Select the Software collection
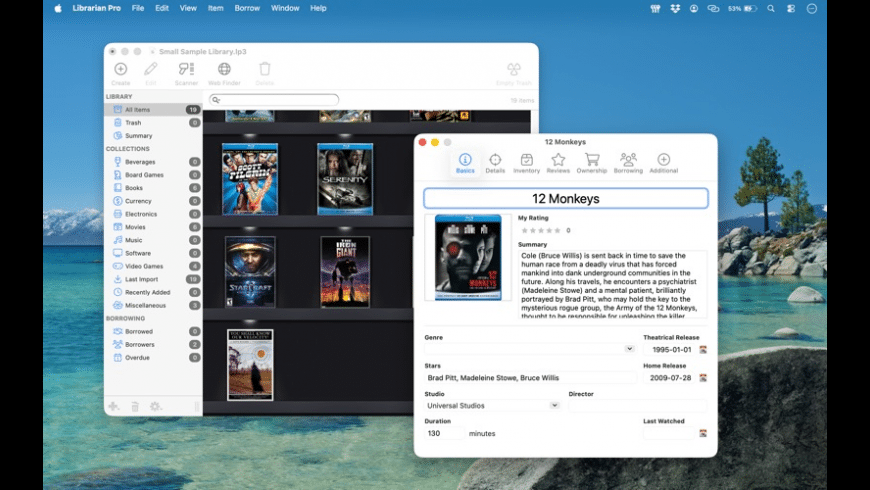This screenshot has width=870, height=490. 153,253
